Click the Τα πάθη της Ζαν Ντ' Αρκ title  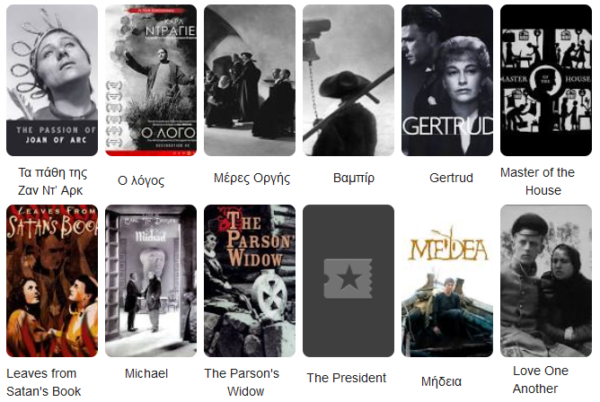pyautogui.click(x=52, y=181)
